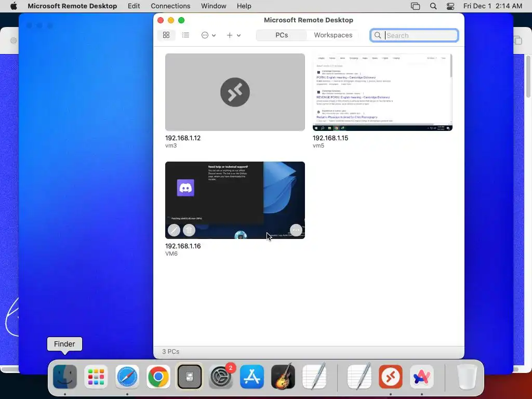This screenshot has height=399, width=532.
Task: Click the date and time in menu bar
Action: [x=493, y=6]
